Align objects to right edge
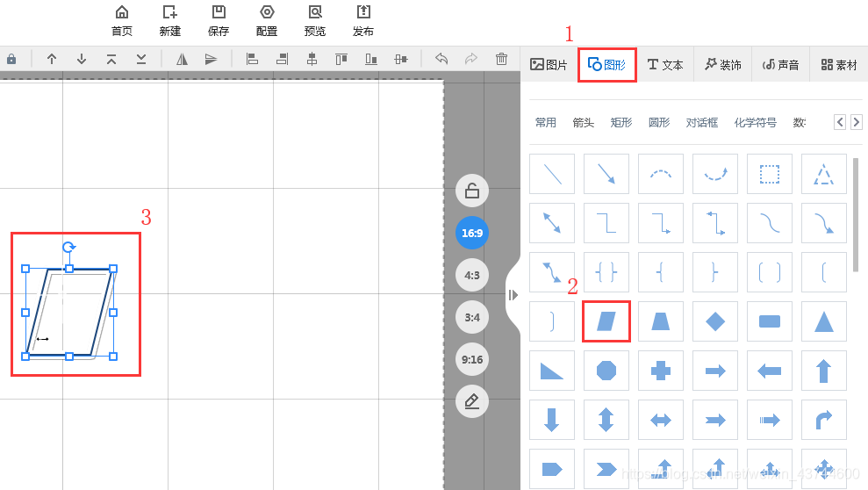 pyautogui.click(x=282, y=59)
